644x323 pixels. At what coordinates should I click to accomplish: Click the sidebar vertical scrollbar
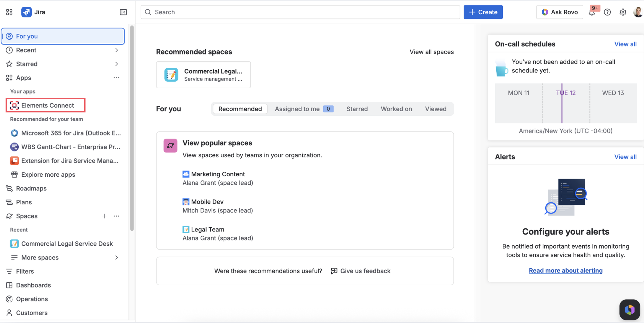[x=132, y=128]
